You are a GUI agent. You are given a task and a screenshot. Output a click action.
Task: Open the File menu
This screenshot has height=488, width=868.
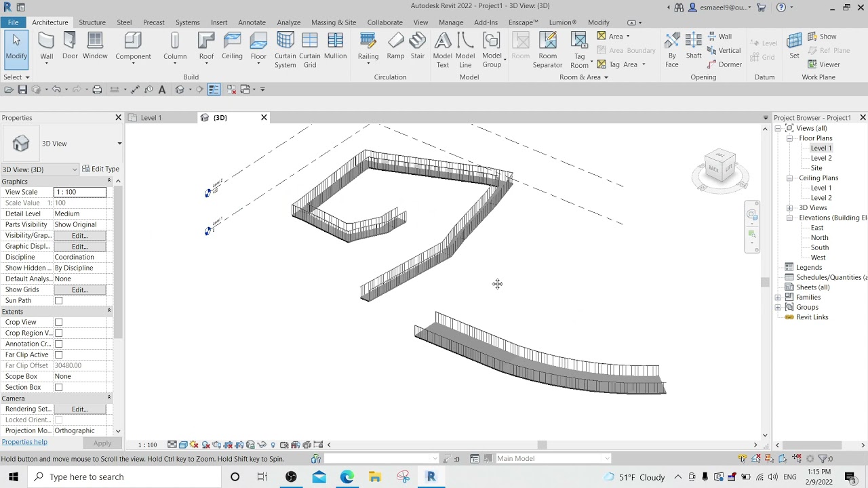coord(13,22)
